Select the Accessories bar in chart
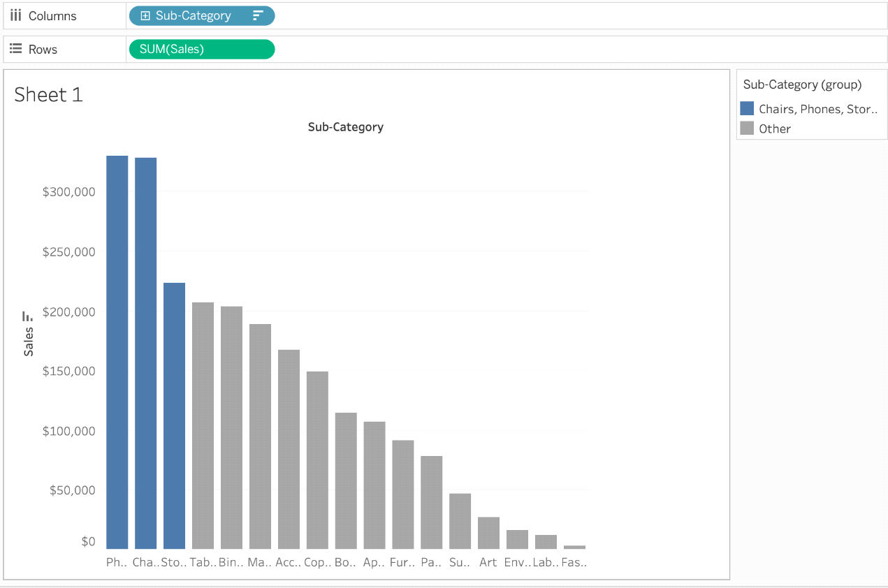 pos(289,449)
